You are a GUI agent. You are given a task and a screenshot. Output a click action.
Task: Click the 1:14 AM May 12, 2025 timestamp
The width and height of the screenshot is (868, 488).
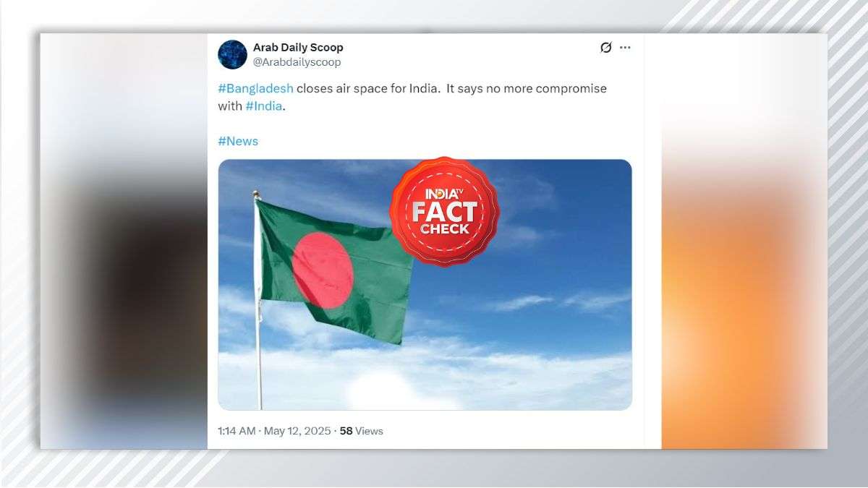274,431
